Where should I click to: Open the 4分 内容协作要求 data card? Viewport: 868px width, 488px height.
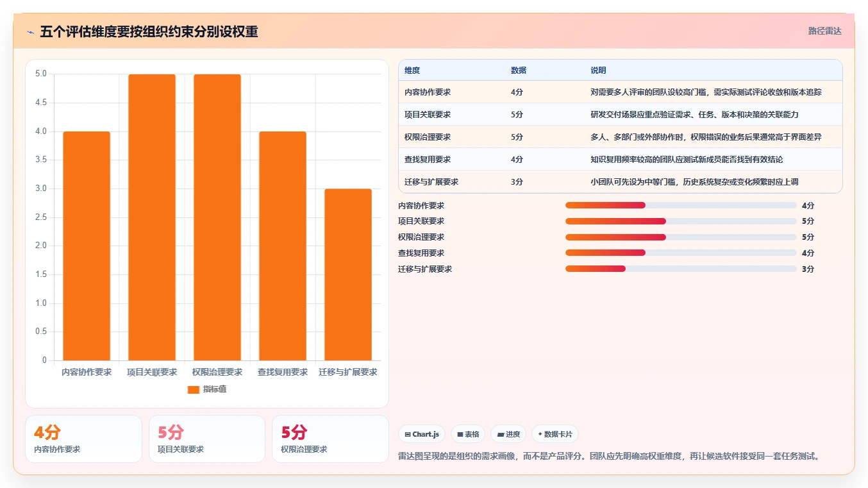[83, 439]
